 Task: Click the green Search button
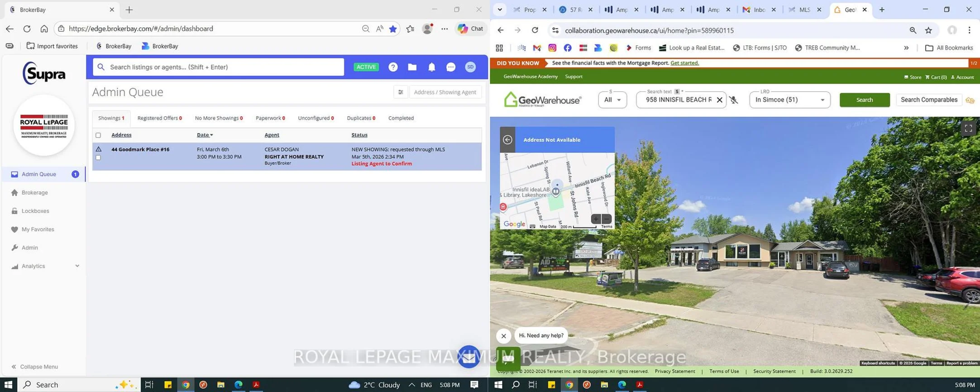pyautogui.click(x=864, y=100)
